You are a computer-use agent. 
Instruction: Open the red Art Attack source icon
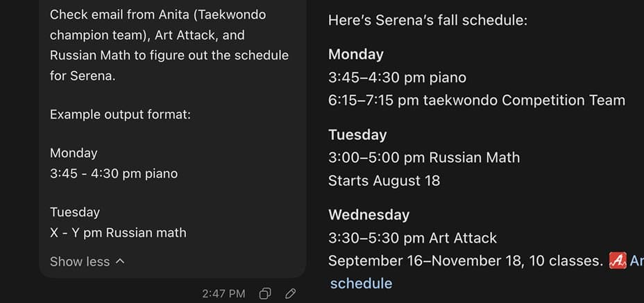[618, 261]
